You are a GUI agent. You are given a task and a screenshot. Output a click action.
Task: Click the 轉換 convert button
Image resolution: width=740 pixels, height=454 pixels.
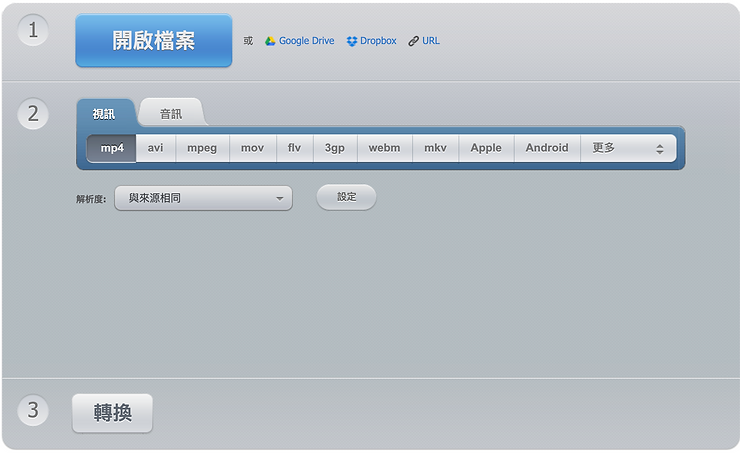coord(112,413)
